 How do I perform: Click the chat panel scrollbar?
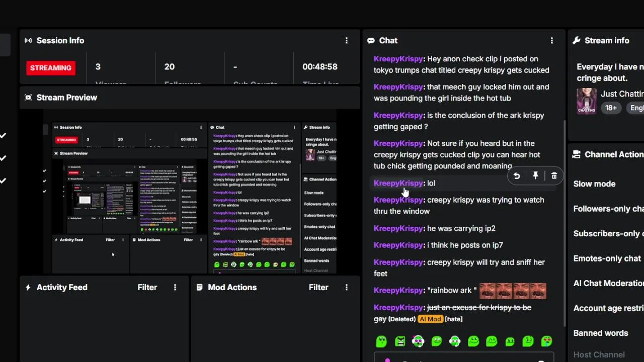(x=565, y=224)
